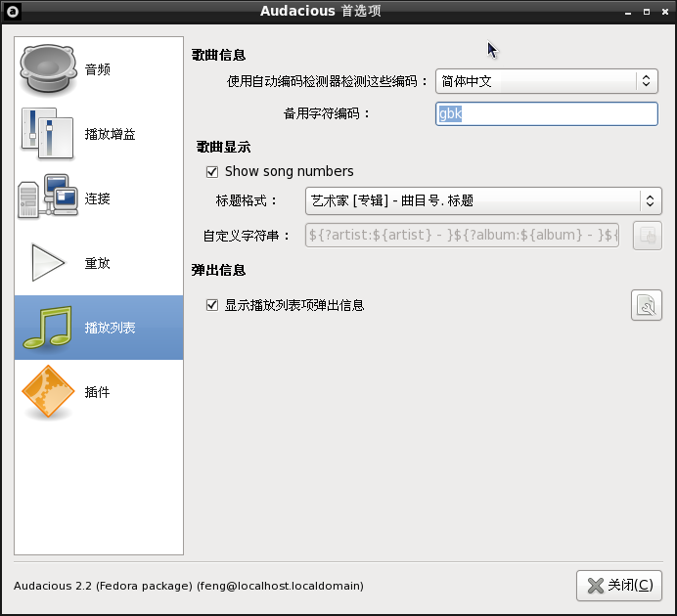The width and height of the screenshot is (677, 616).
Task: Expand the 标题格式 title format dropdown
Action: [483, 200]
